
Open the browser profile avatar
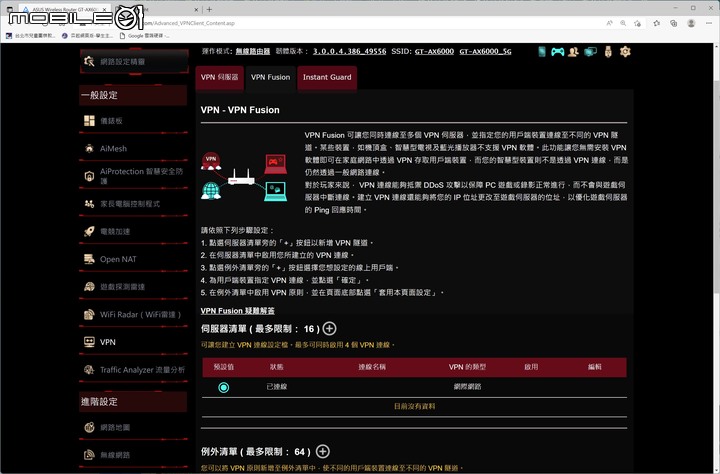tap(691, 23)
